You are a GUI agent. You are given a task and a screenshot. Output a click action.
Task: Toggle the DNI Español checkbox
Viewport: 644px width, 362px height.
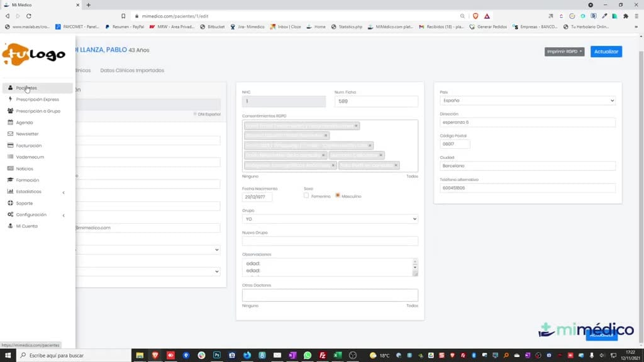click(x=195, y=114)
